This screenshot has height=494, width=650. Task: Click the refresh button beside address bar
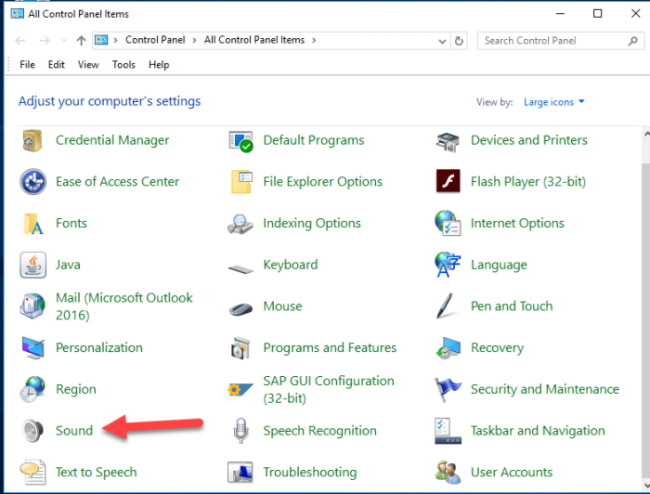(459, 41)
